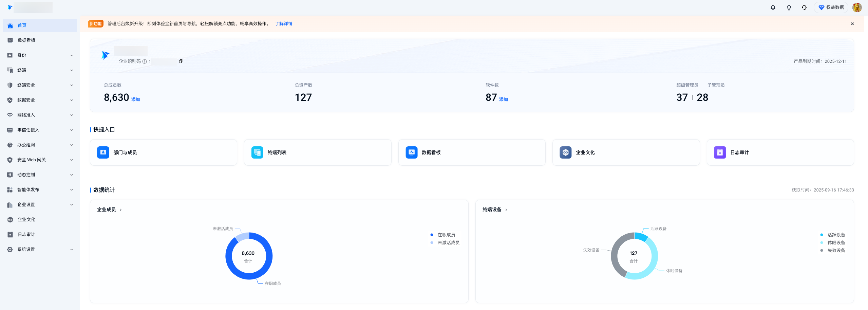
Task: Open 数据看板 from the sidebar menu
Action: tap(40, 40)
